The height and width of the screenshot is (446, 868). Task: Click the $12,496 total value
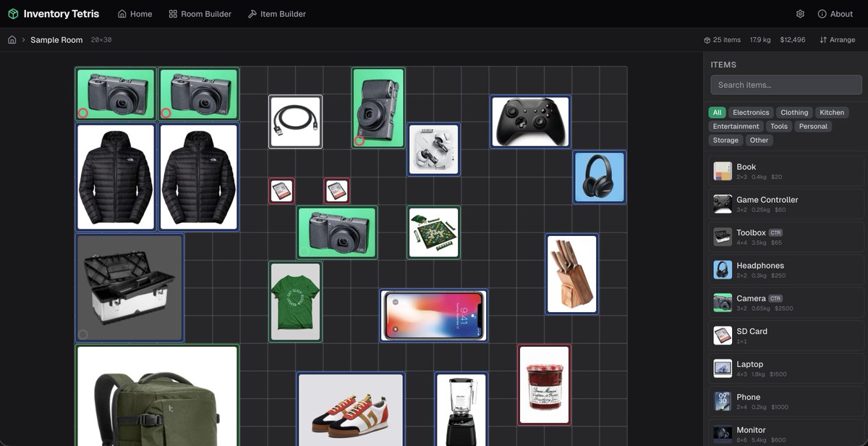pos(793,40)
